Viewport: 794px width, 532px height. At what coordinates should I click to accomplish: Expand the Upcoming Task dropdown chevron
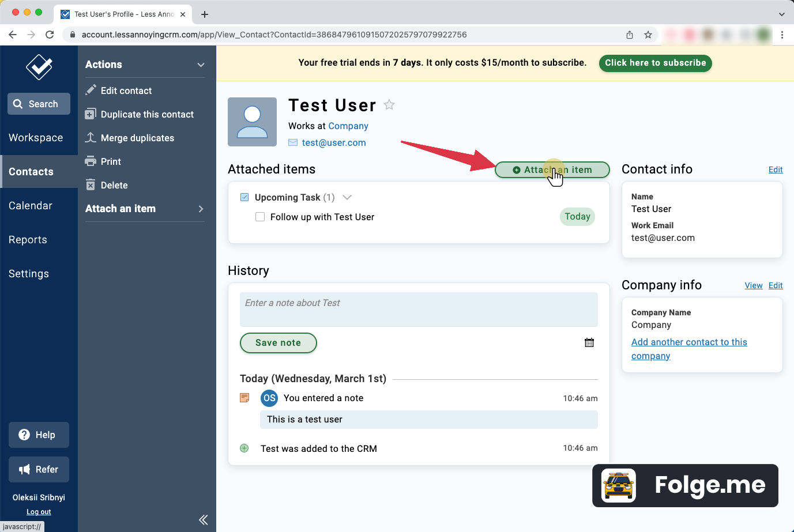(347, 197)
